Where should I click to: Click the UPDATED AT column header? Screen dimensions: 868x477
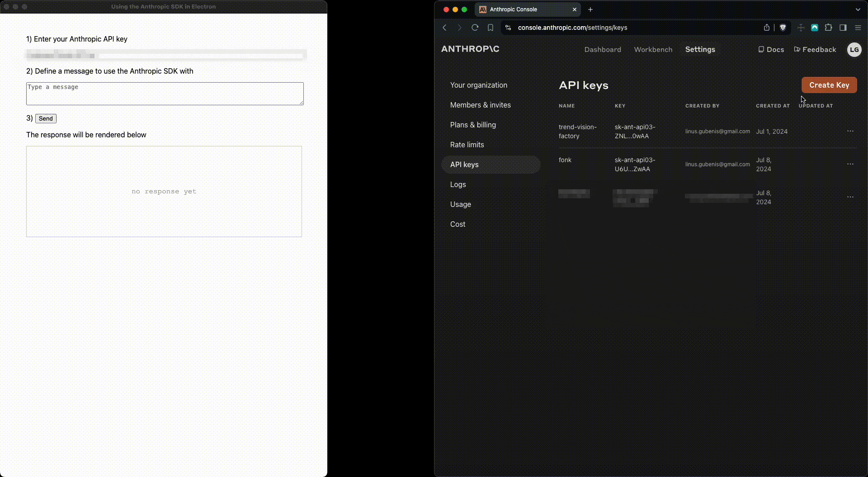[816, 106]
